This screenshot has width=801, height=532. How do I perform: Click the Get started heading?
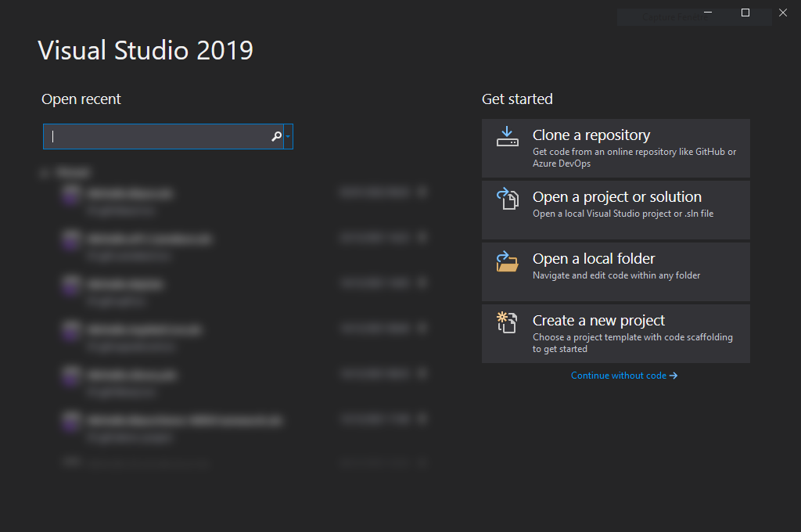click(517, 99)
